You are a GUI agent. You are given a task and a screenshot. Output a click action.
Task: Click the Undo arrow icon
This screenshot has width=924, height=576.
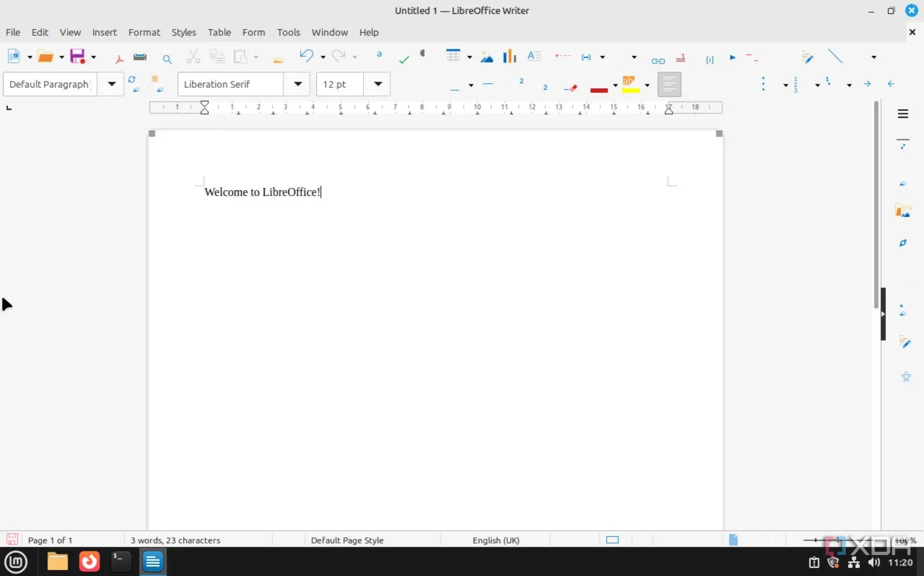coord(306,56)
